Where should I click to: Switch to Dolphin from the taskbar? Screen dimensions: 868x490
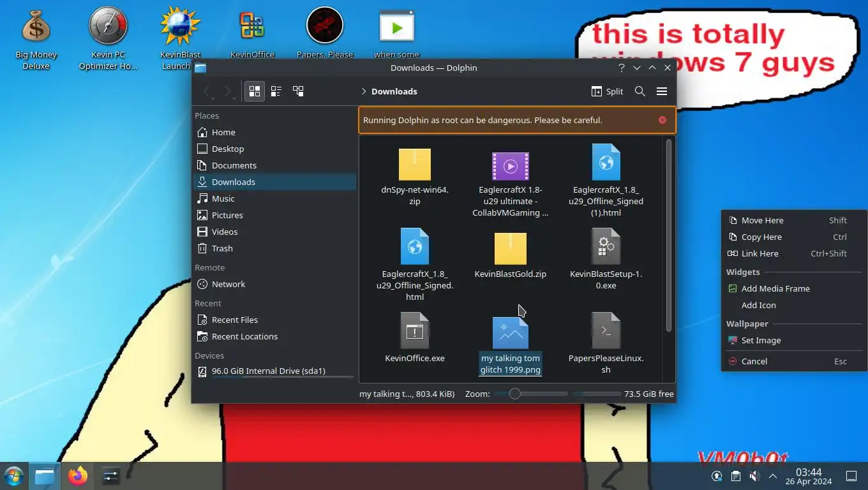(45, 476)
